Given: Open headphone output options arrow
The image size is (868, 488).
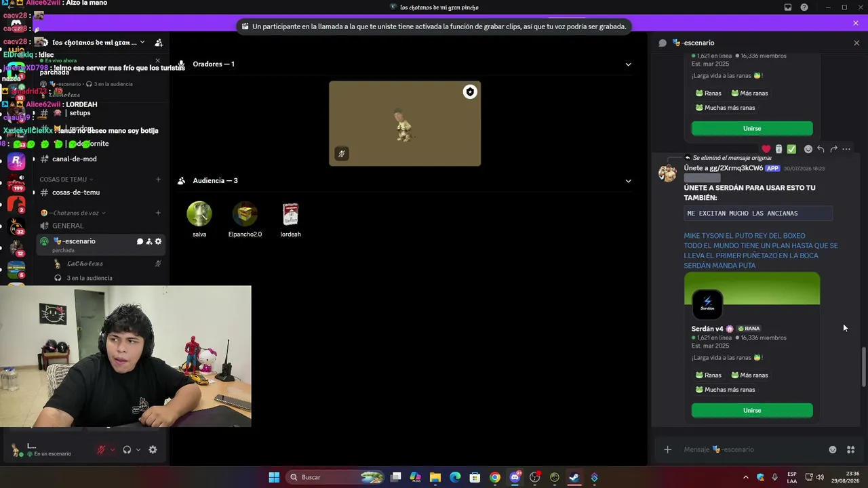Looking at the screenshot, I should pyautogui.click(x=138, y=449).
